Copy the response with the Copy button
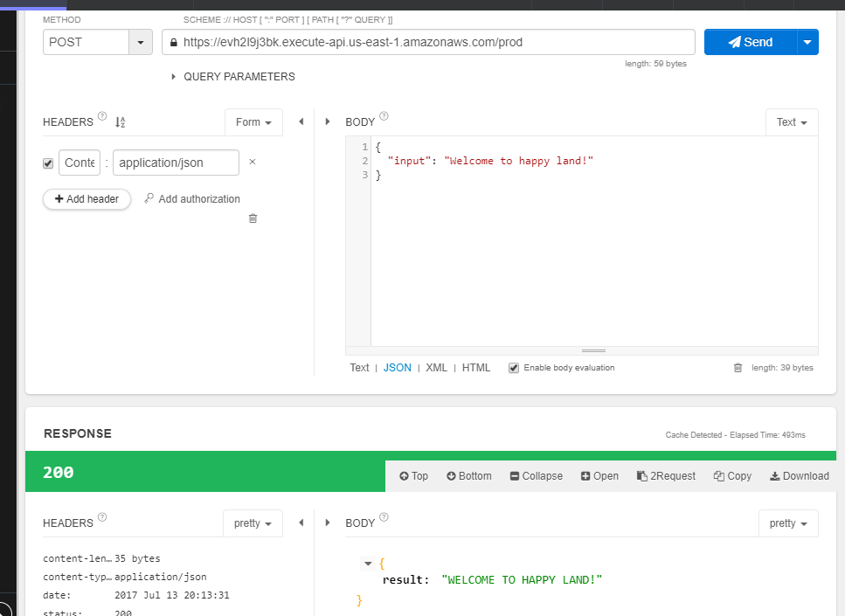The image size is (845, 616). 732,476
